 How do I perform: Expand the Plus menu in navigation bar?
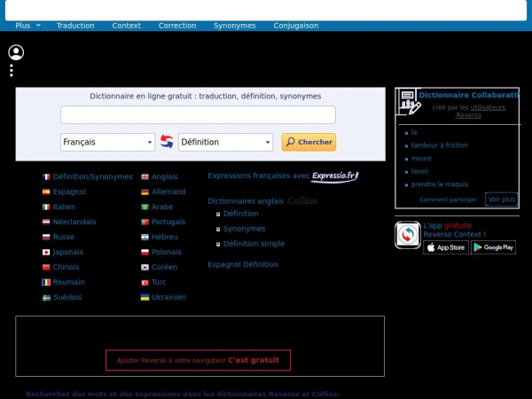coord(27,26)
